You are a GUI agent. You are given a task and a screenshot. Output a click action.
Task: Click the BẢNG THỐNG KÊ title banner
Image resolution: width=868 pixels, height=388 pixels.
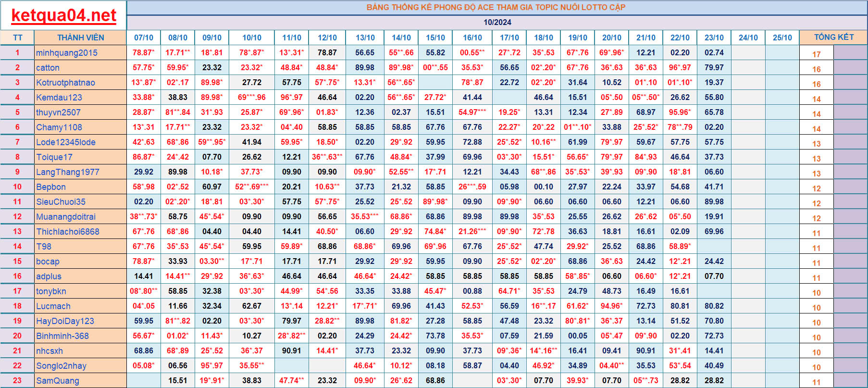(x=496, y=7)
